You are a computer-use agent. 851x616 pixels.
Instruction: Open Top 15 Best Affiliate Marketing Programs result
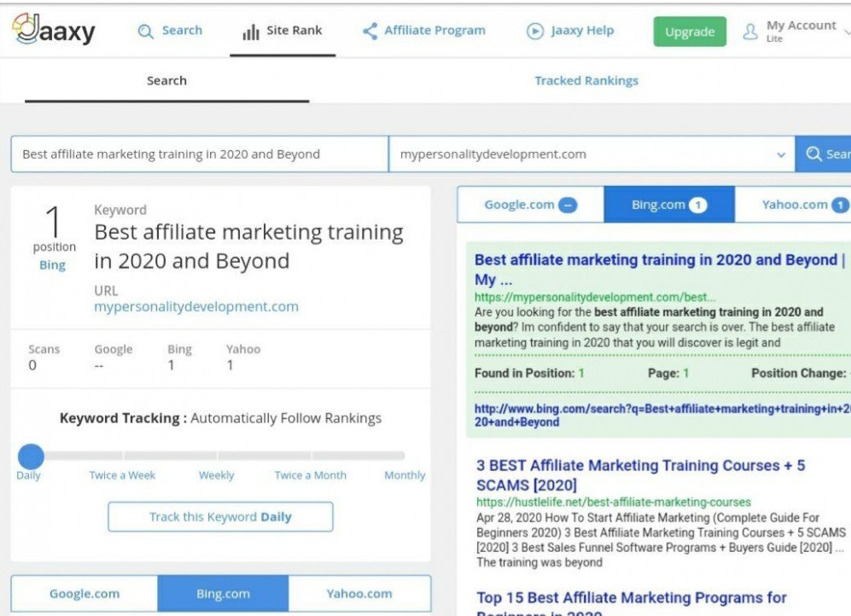[x=631, y=603]
